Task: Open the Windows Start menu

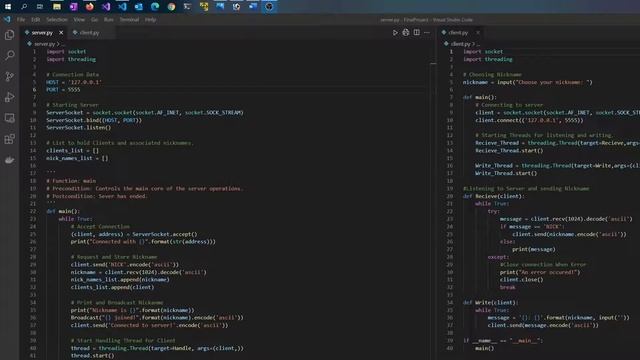Action: coord(8,7)
